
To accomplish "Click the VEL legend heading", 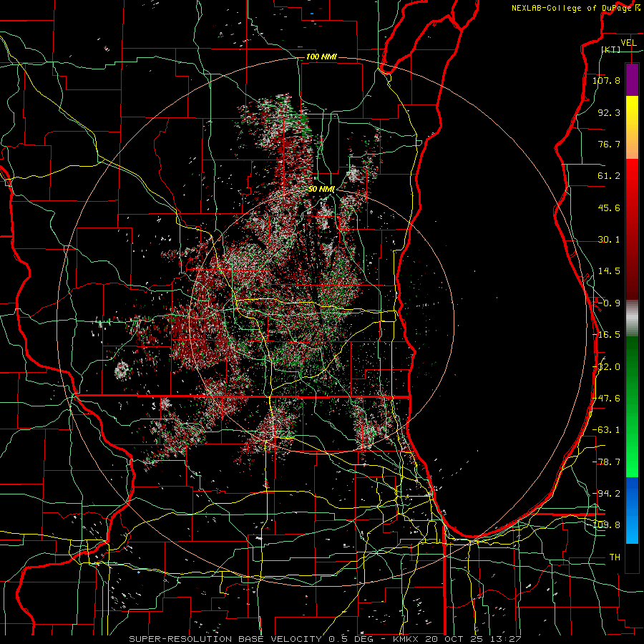I will tap(628, 43).
